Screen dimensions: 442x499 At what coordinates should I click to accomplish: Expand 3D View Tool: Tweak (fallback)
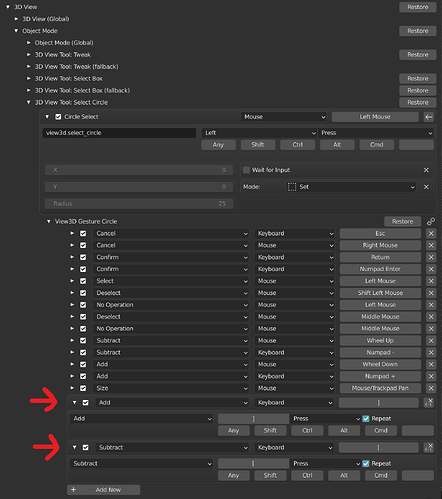pos(29,67)
